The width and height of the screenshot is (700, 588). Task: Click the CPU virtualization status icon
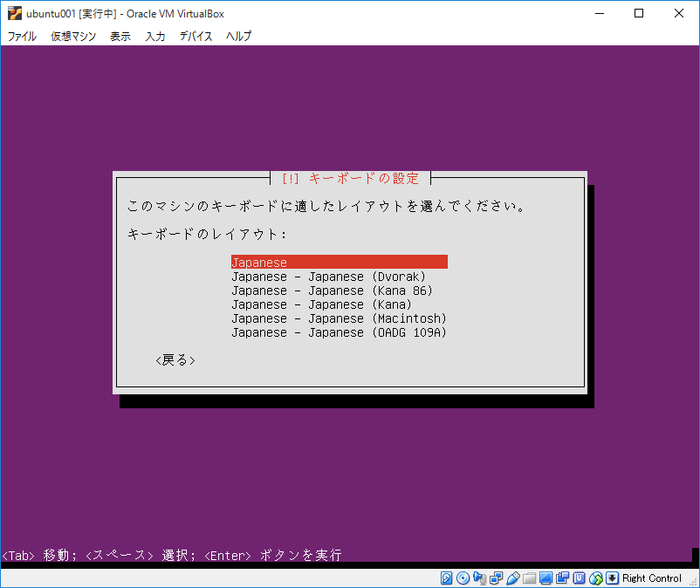coord(579,578)
